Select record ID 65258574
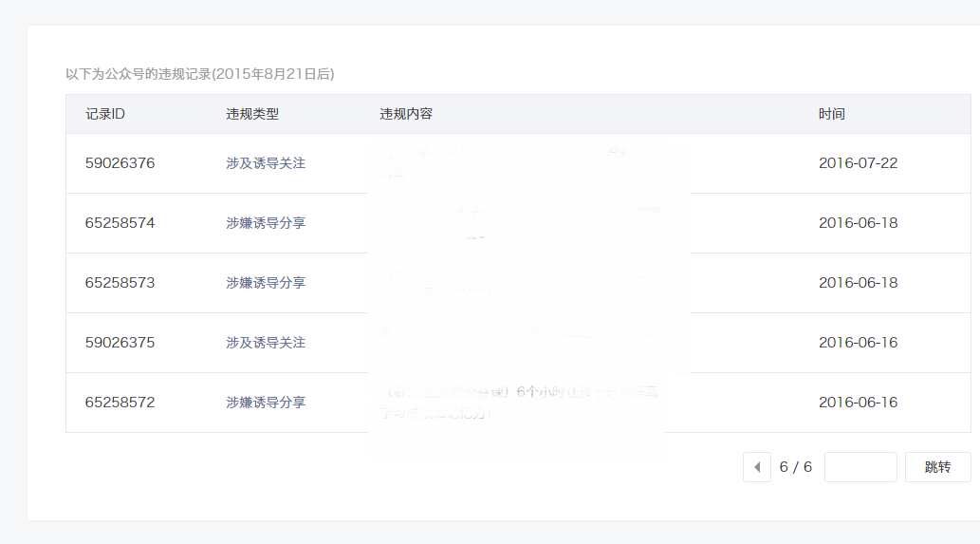Screen dimensions: 980x544 tap(120, 223)
